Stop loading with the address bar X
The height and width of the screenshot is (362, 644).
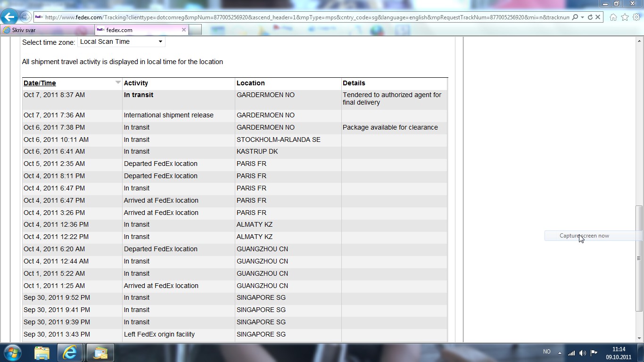(x=598, y=17)
